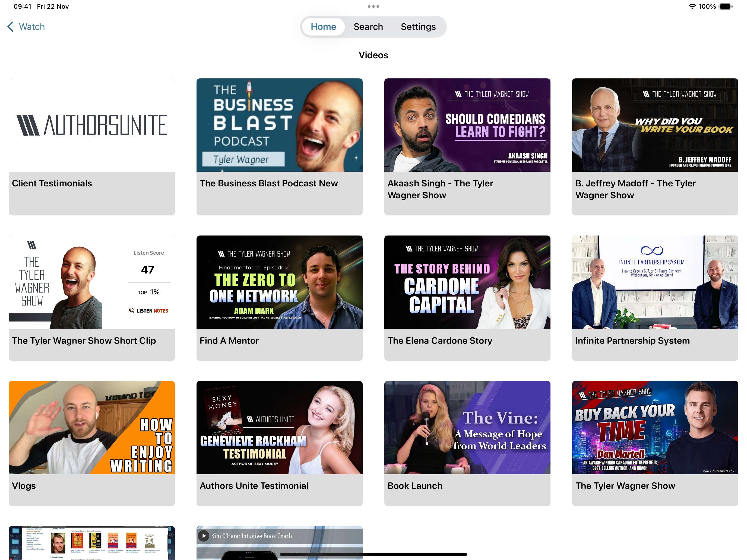Open the books list screenshot thumbnail
This screenshot has height=560, width=747.
(x=91, y=543)
